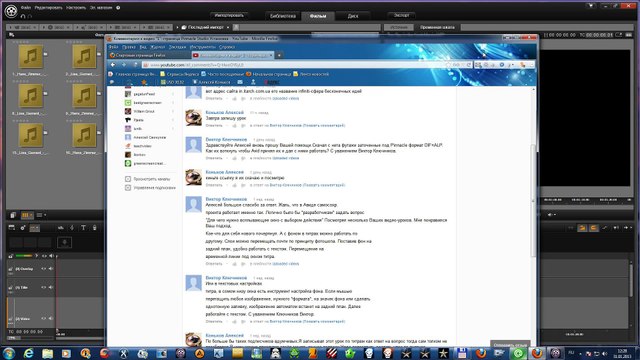
Task: Open a new Firefox tab with plus button
Action: click(x=279, y=55)
